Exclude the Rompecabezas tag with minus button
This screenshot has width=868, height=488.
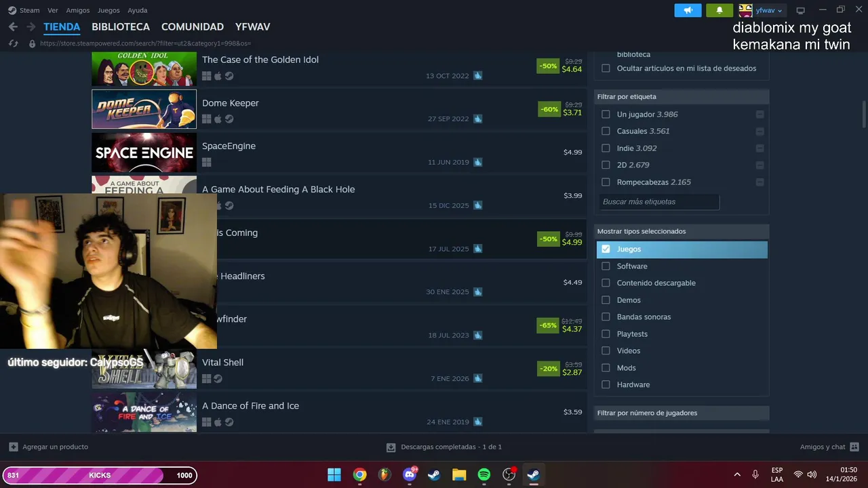759,182
